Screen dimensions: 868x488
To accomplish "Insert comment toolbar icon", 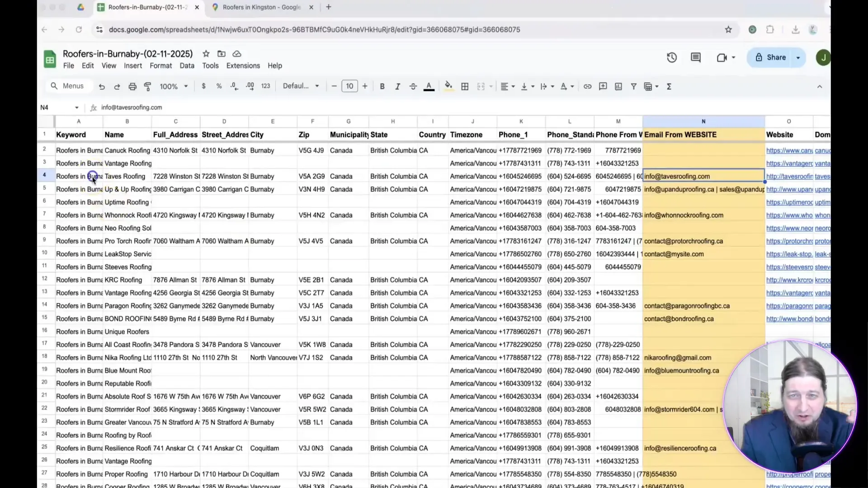I will point(603,86).
